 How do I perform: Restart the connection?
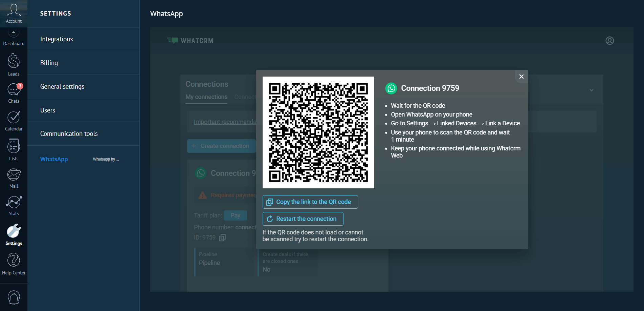click(303, 219)
